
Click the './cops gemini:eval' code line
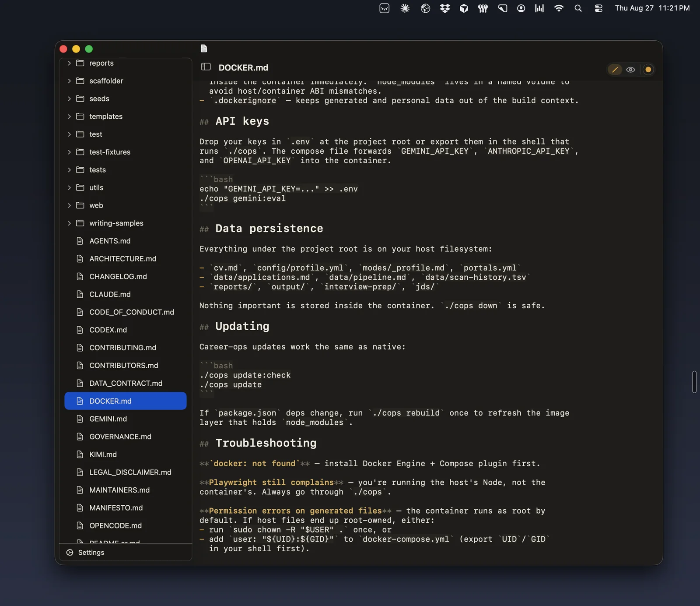242,198
